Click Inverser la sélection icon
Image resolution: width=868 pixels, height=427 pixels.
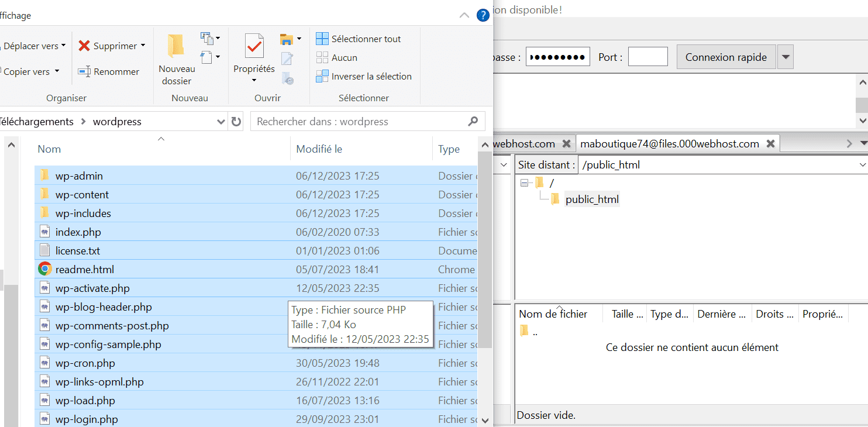[x=322, y=76]
